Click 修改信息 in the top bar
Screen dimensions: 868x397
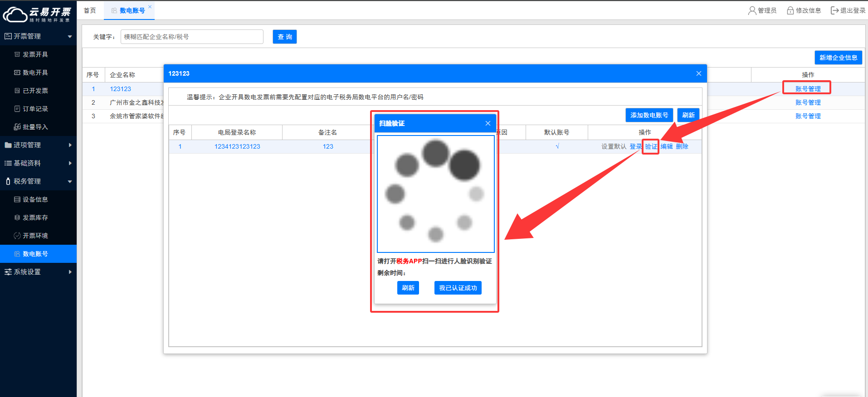point(808,10)
